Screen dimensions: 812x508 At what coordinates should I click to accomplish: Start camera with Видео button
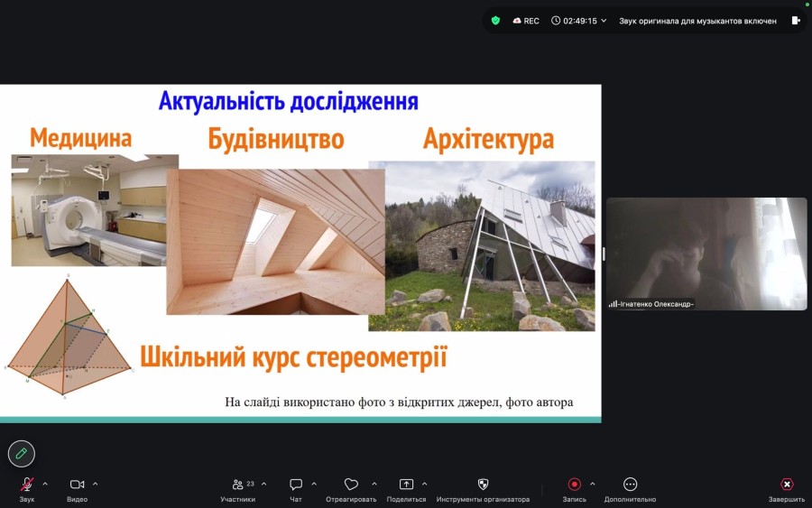[x=78, y=489]
